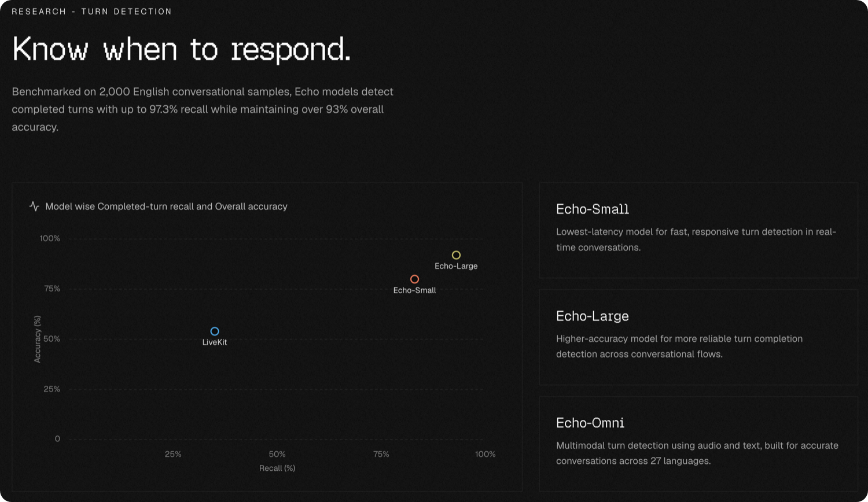Viewport: 868px width, 502px height.
Task: Open the Echo-Large model card
Action: [x=698, y=337]
